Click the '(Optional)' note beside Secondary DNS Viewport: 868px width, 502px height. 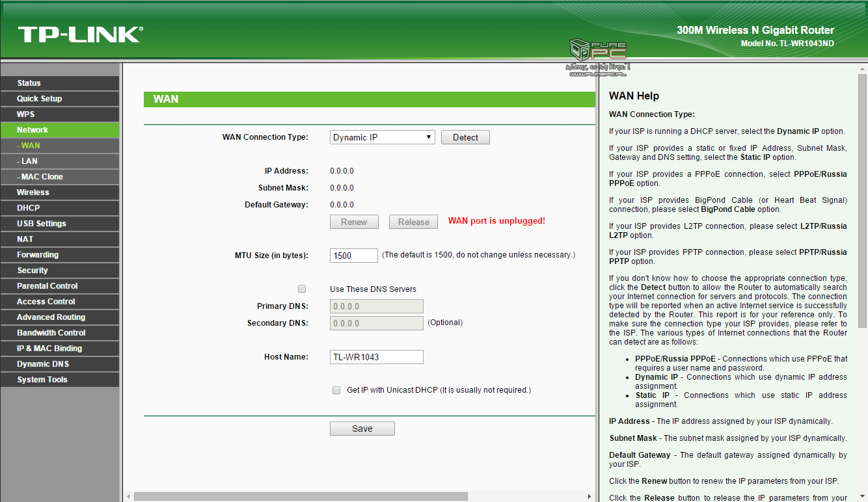coord(445,323)
